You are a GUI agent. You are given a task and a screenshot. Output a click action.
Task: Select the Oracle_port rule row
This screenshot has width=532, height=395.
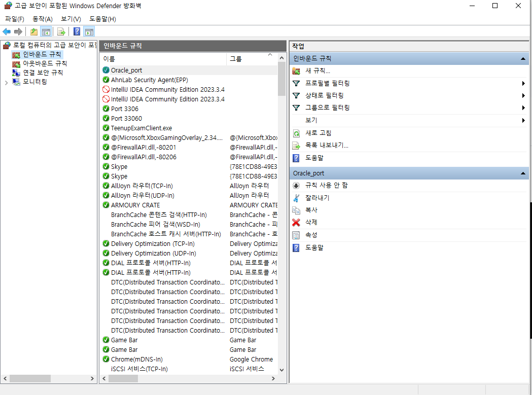pyautogui.click(x=189, y=70)
